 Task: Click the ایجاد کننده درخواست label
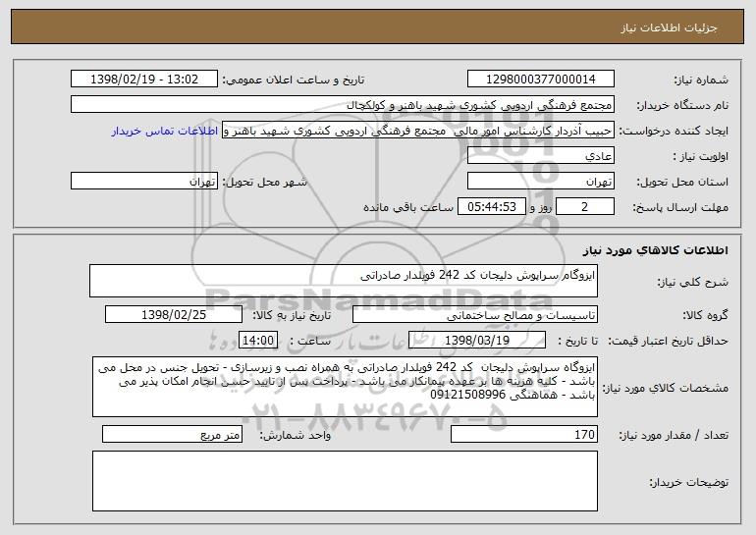click(674, 132)
